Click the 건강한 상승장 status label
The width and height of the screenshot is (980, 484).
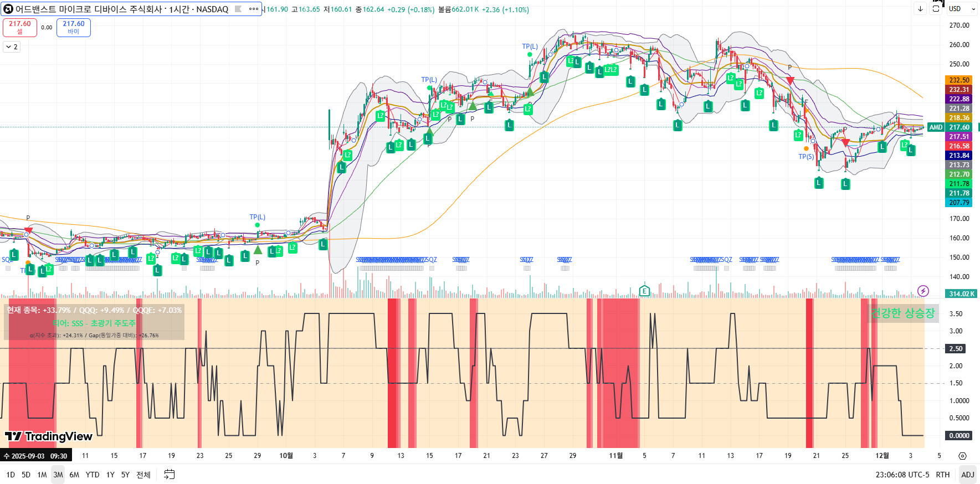pyautogui.click(x=902, y=313)
